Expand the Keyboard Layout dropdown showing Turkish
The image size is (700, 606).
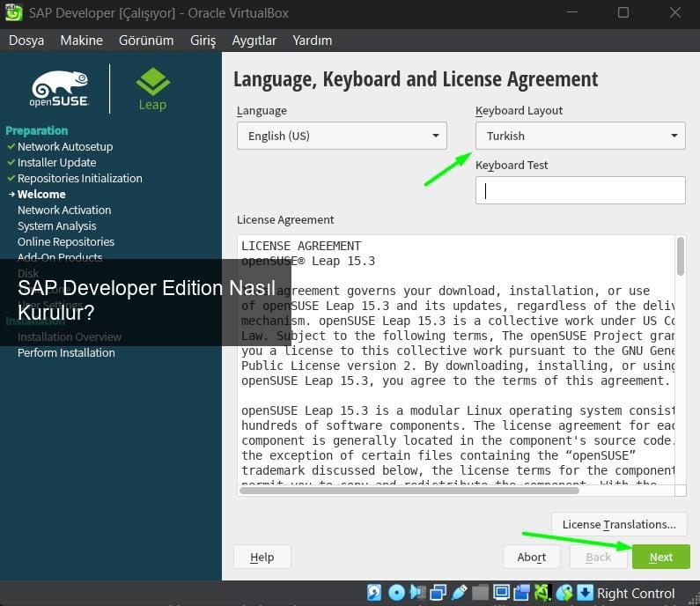pyautogui.click(x=580, y=136)
